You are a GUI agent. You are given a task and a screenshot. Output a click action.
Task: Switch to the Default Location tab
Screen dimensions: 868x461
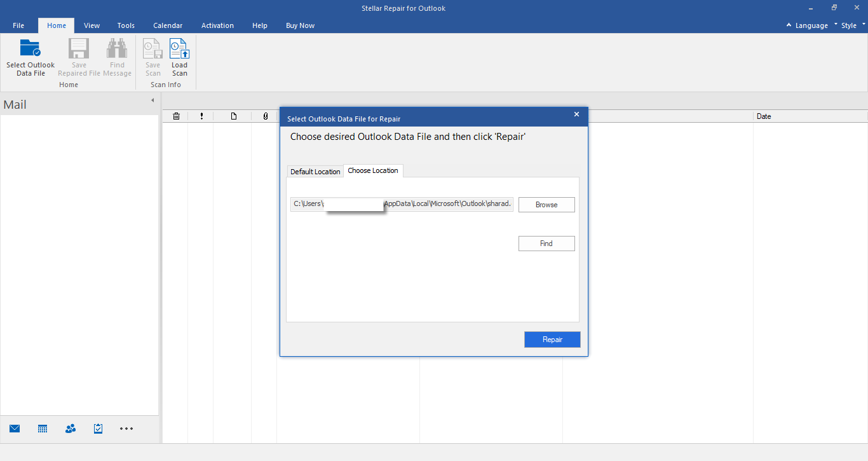pos(315,172)
